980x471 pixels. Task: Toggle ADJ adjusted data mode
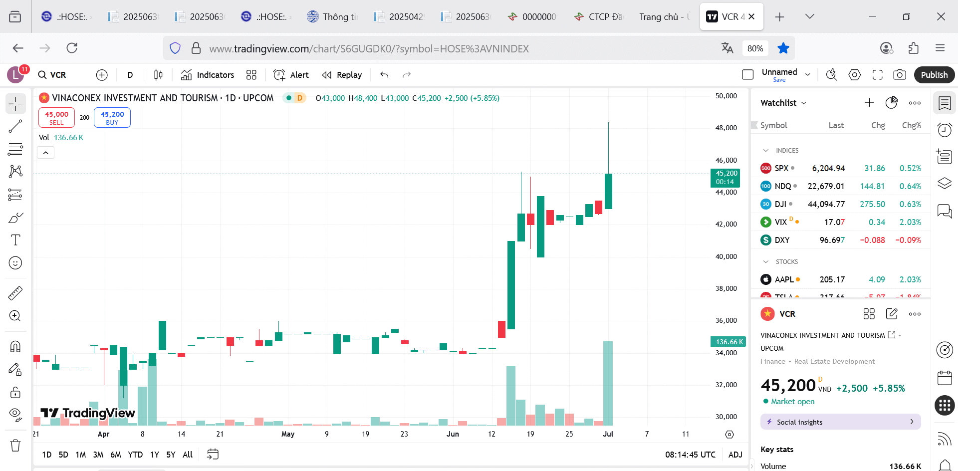tap(735, 455)
